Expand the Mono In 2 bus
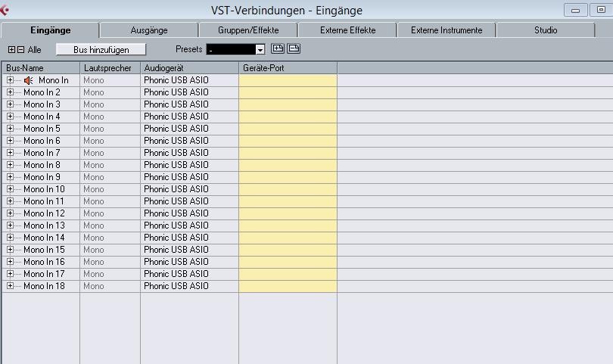613x364 pixels. coord(10,92)
